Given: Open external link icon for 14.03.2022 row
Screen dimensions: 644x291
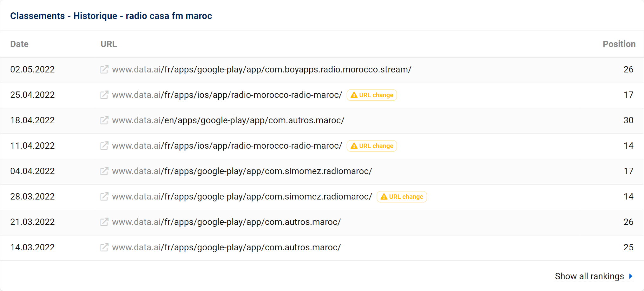Looking at the screenshot, I should click(x=104, y=247).
